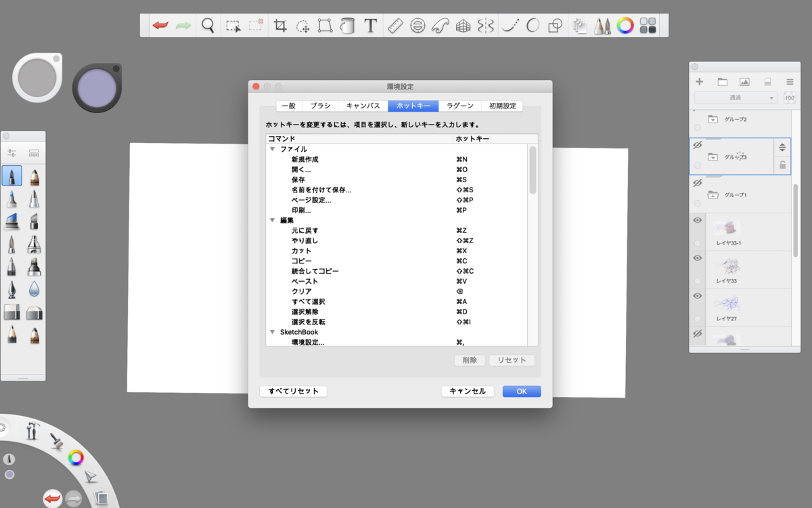Add a new layer with plus icon
The height and width of the screenshot is (508, 812).
(x=700, y=81)
